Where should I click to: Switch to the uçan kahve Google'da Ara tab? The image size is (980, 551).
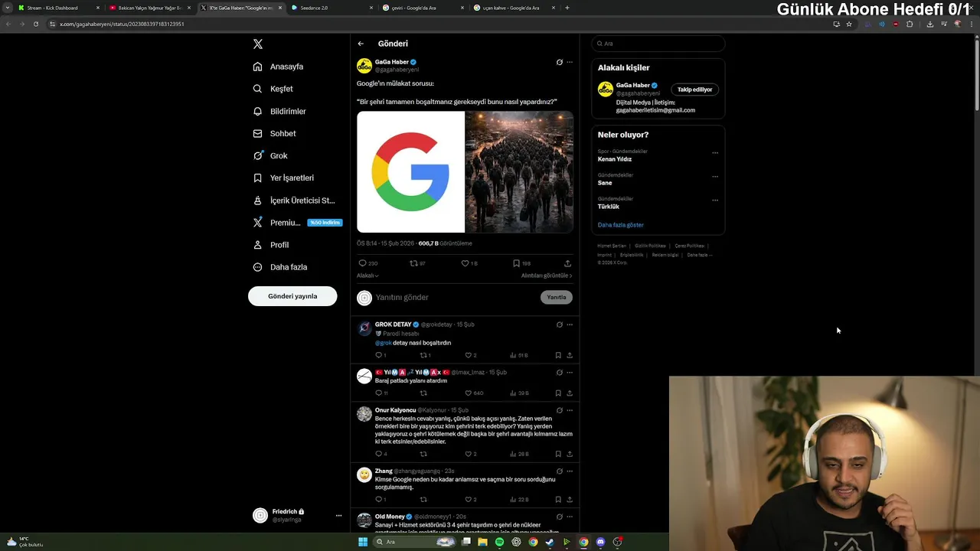[x=514, y=8]
